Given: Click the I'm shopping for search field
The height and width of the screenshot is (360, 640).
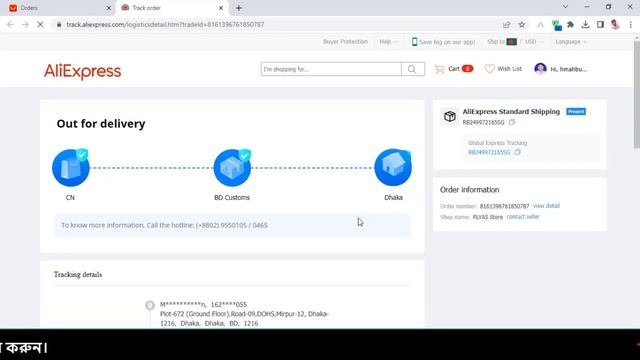Looking at the screenshot, I should pyautogui.click(x=331, y=69).
